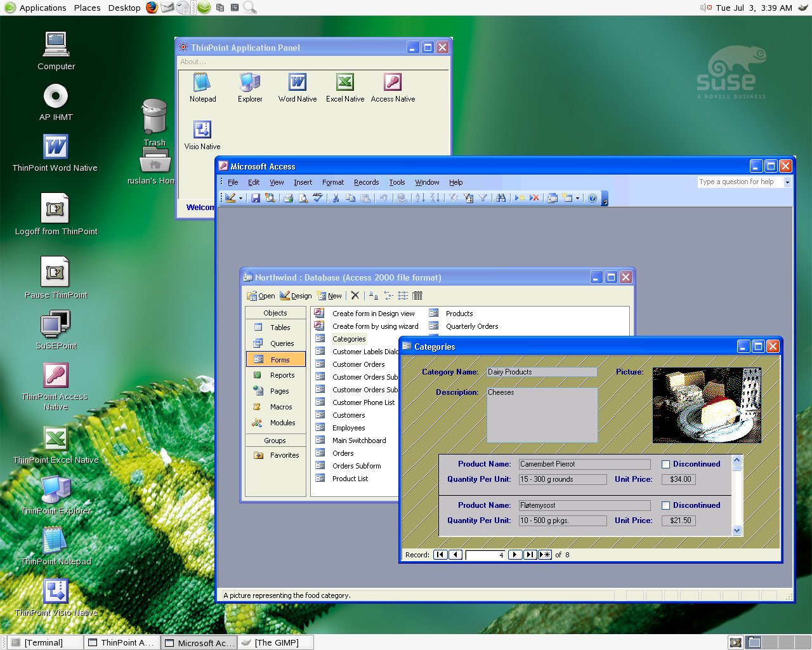Select Queries in the Objects pane
Image resolution: width=812 pixels, height=650 pixels.
[x=275, y=343]
